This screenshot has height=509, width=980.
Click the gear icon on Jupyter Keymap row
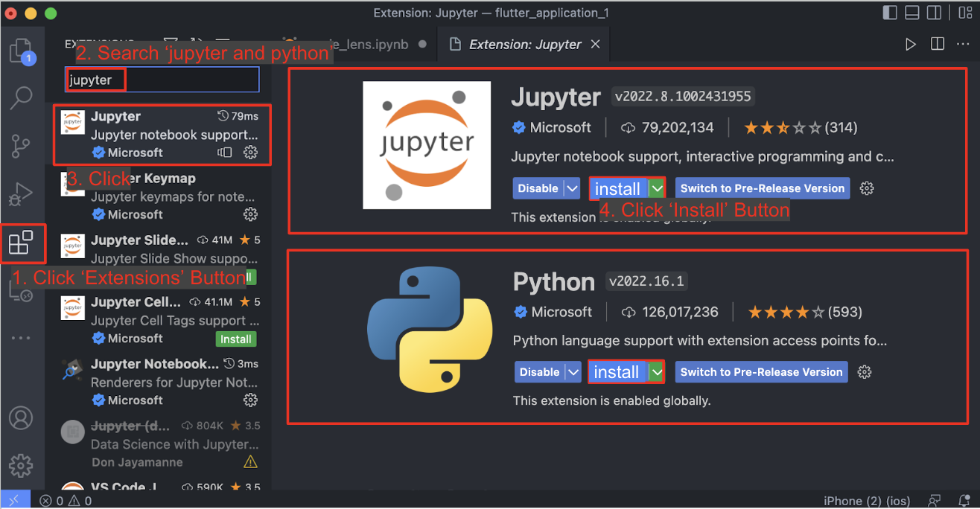tap(251, 214)
